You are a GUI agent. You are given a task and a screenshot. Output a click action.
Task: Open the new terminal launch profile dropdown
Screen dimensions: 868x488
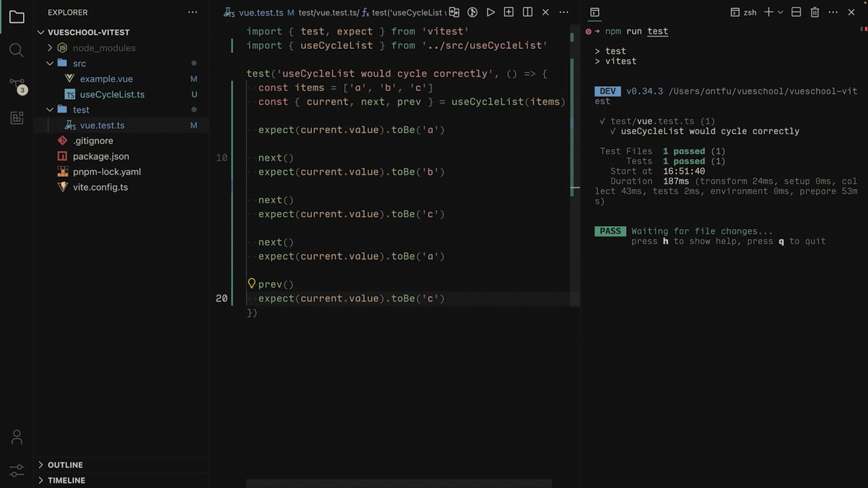coord(780,12)
